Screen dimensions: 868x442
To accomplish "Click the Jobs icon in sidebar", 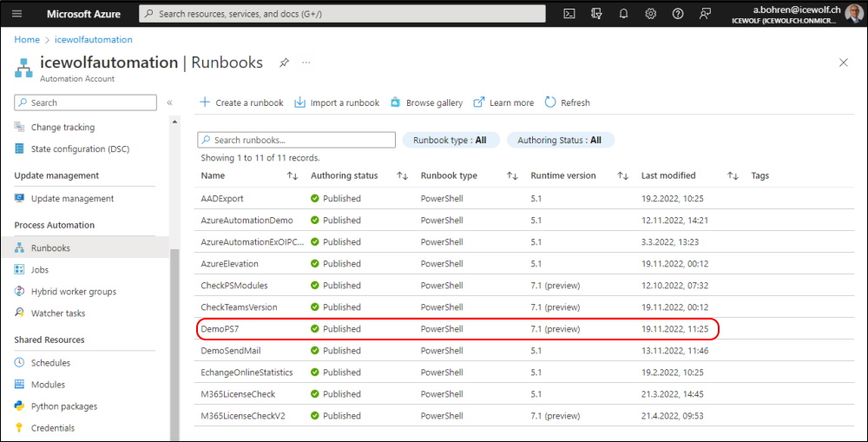I will [19, 270].
